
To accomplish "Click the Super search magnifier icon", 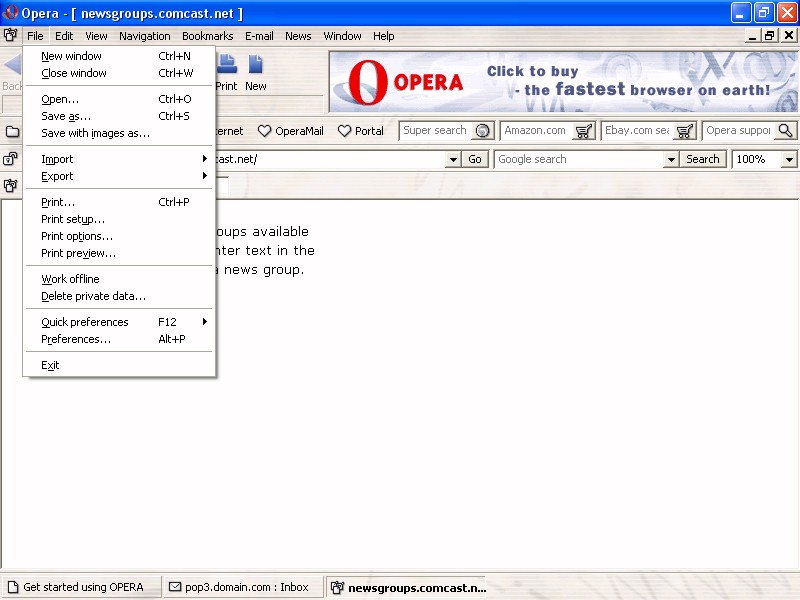I will coord(483,131).
